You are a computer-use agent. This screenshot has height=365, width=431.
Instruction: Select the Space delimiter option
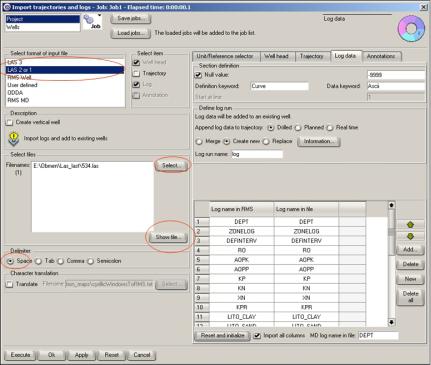click(10, 261)
